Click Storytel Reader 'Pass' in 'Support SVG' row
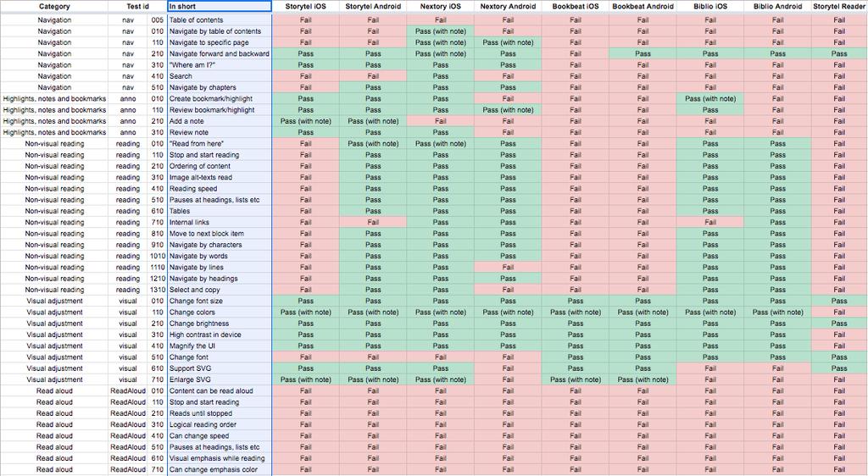The height and width of the screenshot is (476, 868). coord(839,368)
